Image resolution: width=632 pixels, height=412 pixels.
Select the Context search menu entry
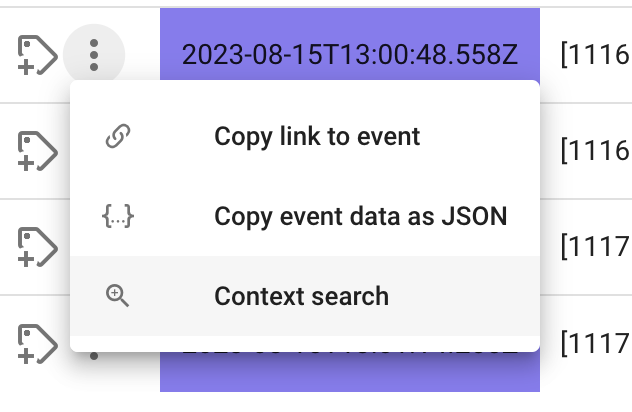pyautogui.click(x=305, y=296)
